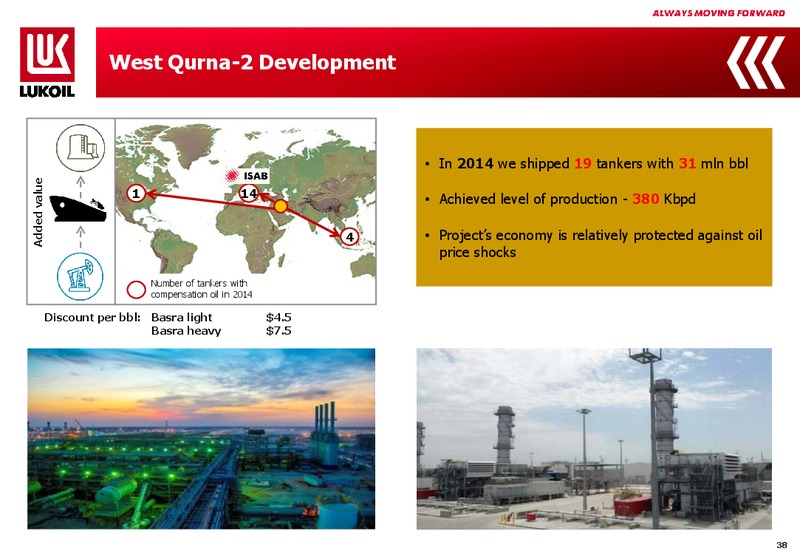Click the LUKOIL logo
This screenshot has width=800, height=554.
pyautogui.click(x=47, y=62)
